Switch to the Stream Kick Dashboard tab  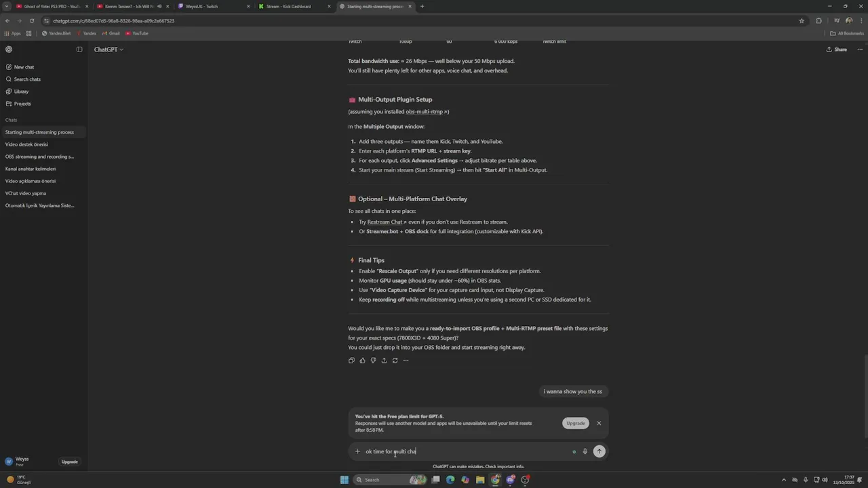click(294, 7)
